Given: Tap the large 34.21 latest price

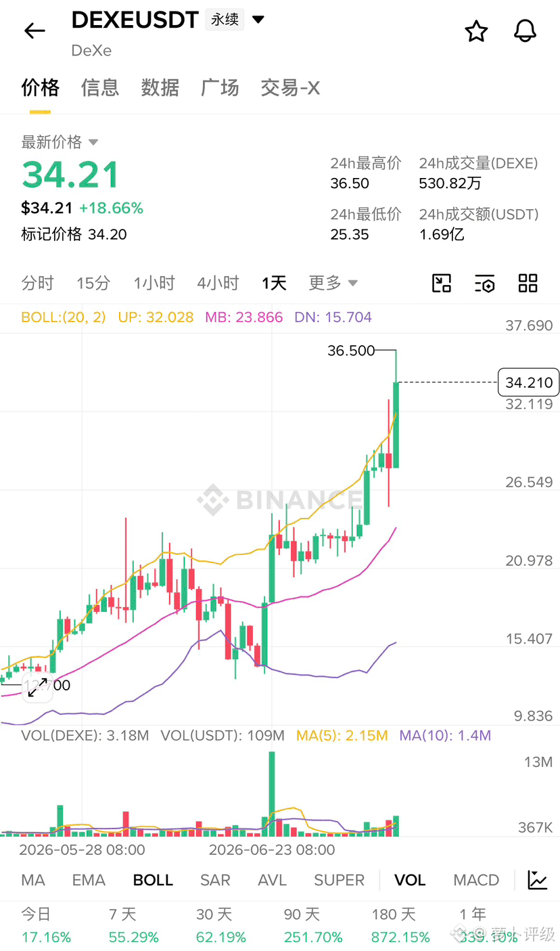Looking at the screenshot, I should pyautogui.click(x=70, y=175).
